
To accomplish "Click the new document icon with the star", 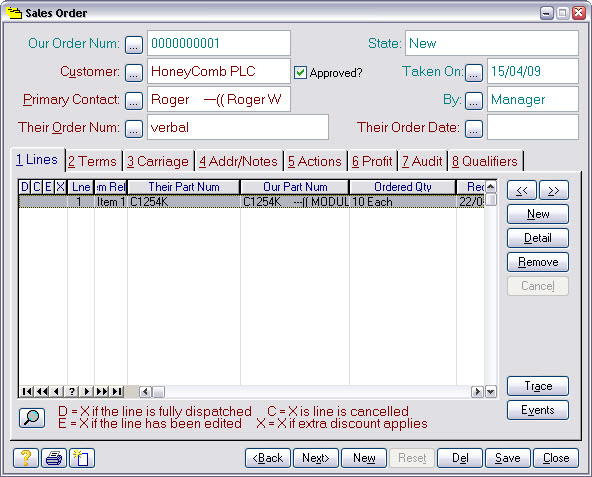I will click(82, 458).
